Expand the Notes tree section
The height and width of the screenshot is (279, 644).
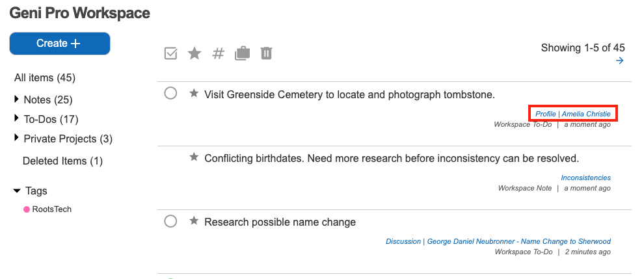(17, 100)
